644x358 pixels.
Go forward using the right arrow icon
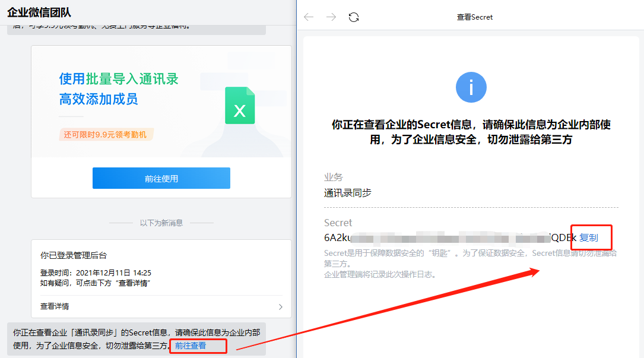click(x=331, y=17)
